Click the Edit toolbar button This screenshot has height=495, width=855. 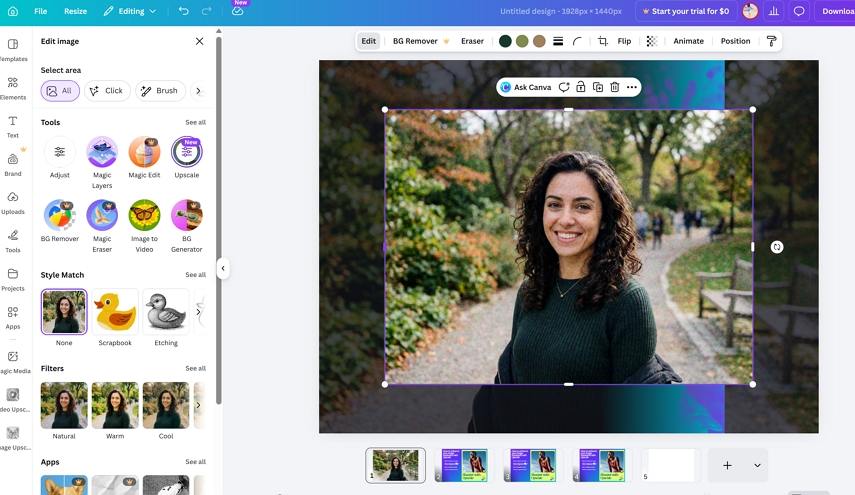click(x=369, y=41)
